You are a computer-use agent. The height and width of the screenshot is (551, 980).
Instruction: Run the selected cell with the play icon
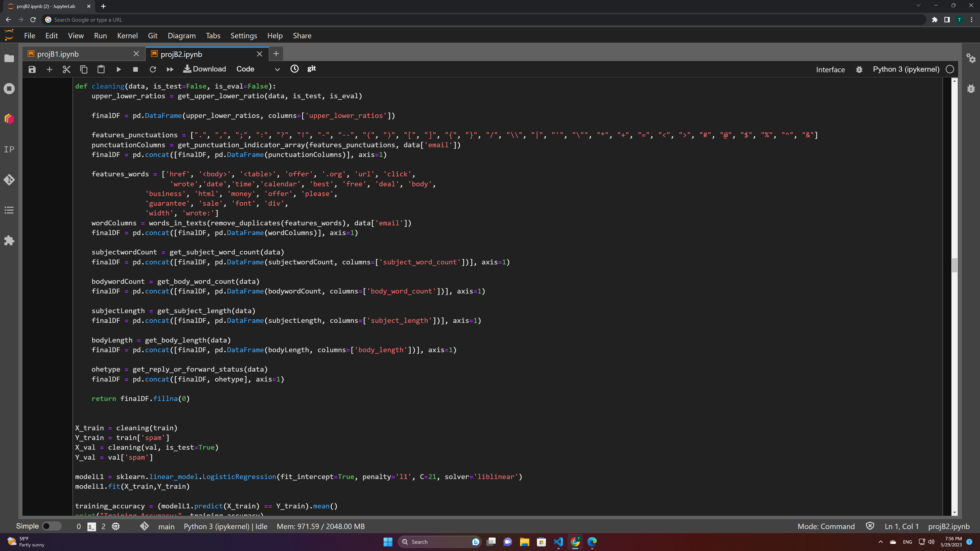tap(118, 69)
